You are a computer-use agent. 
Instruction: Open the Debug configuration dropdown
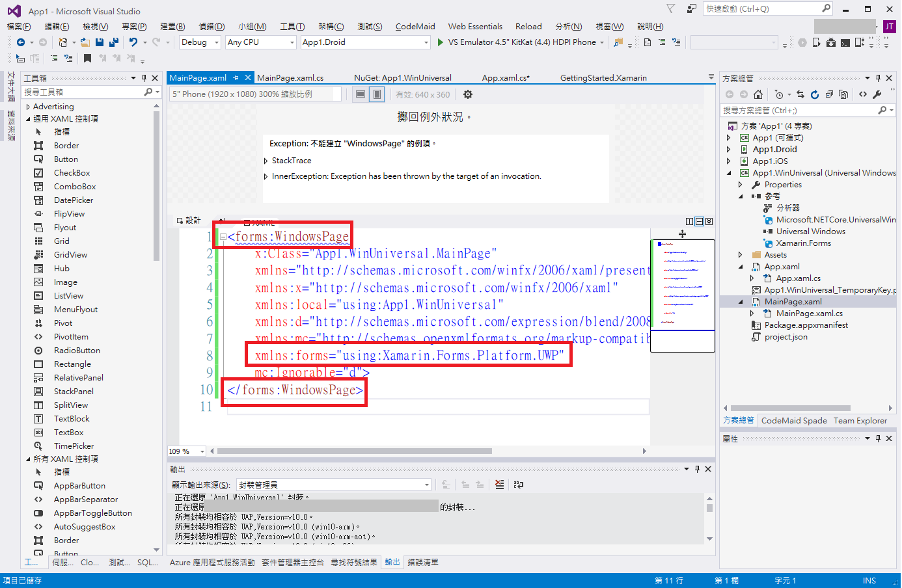coord(200,42)
